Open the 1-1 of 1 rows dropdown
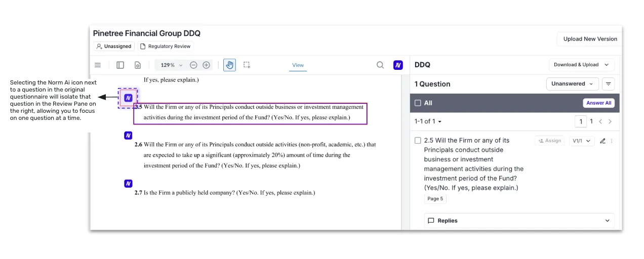This screenshot has width=644, height=259. pyautogui.click(x=428, y=121)
